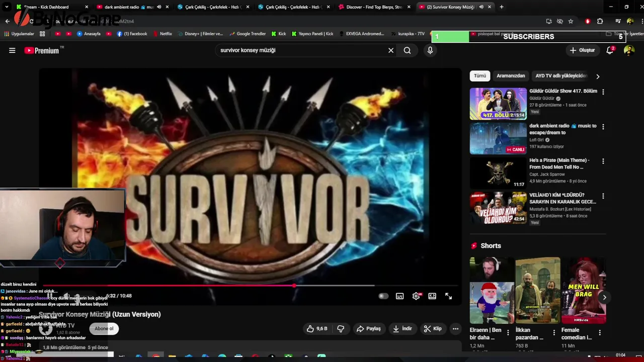Switch player to theater mode

[432, 296]
